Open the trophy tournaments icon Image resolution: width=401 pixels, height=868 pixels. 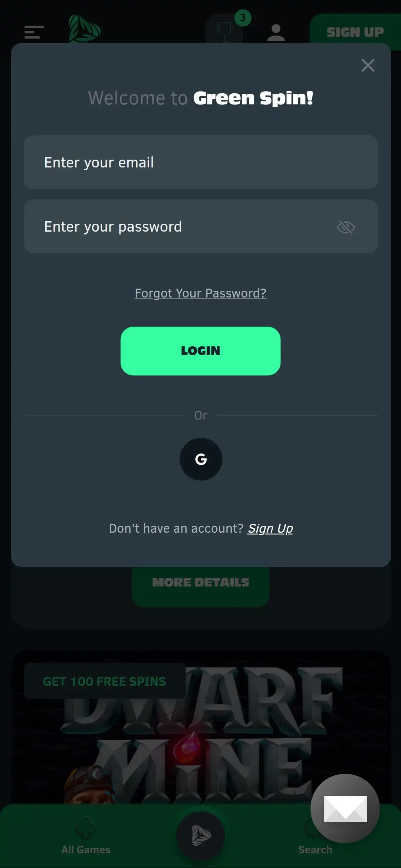tap(224, 29)
